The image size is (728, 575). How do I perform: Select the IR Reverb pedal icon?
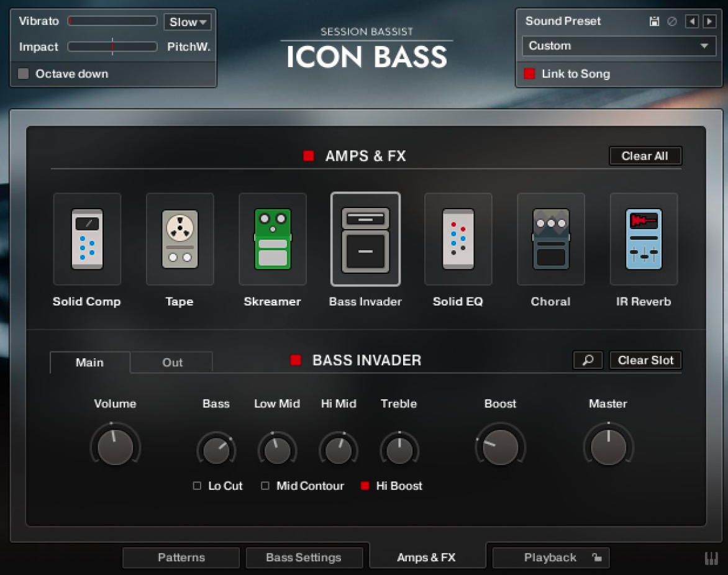click(x=644, y=239)
